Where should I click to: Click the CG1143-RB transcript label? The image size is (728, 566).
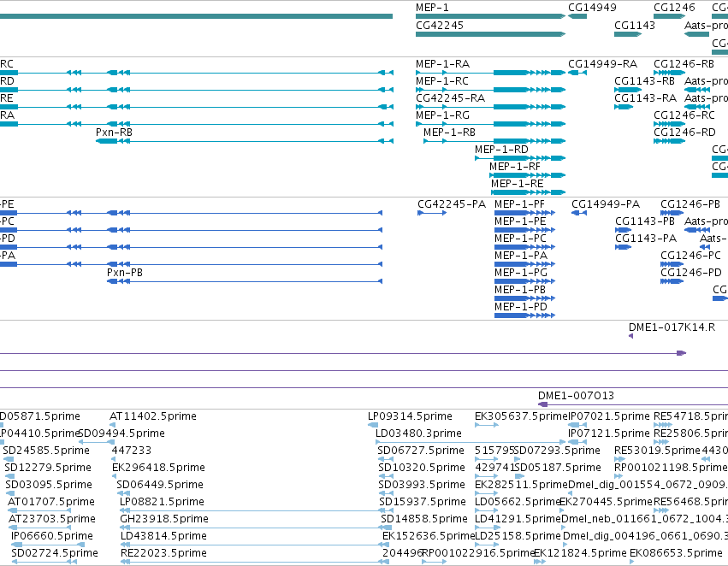644,80
